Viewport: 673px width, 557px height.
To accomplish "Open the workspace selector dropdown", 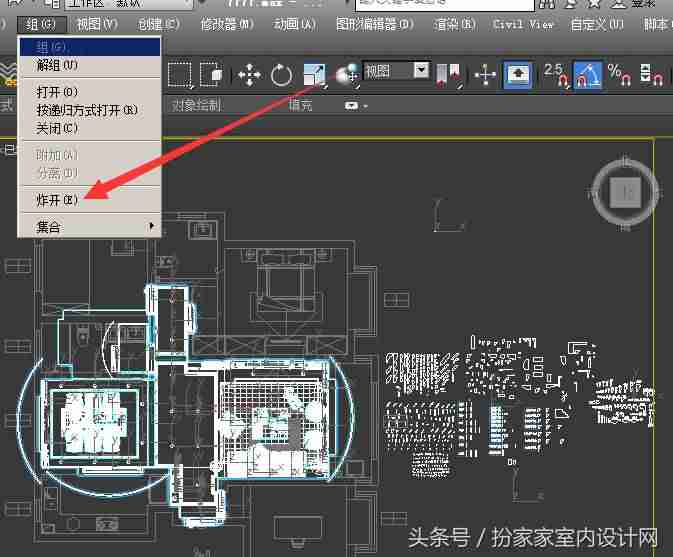I will click(x=129, y=4).
